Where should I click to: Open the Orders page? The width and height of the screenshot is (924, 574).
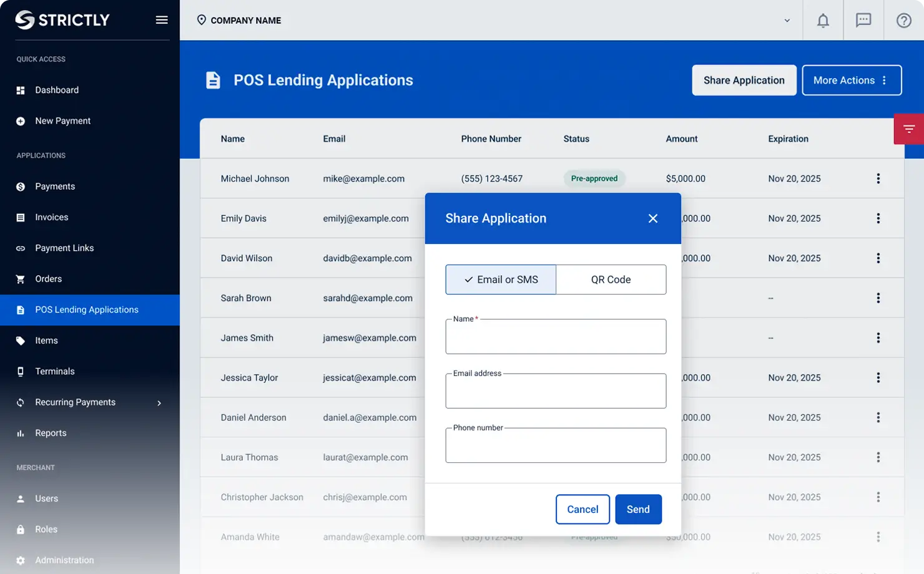pos(49,279)
